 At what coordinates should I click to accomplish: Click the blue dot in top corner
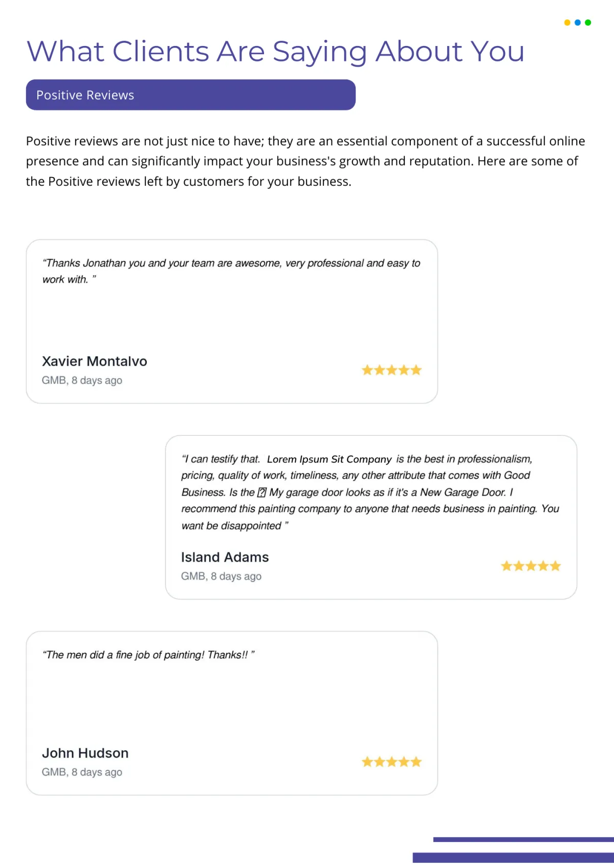578,23
